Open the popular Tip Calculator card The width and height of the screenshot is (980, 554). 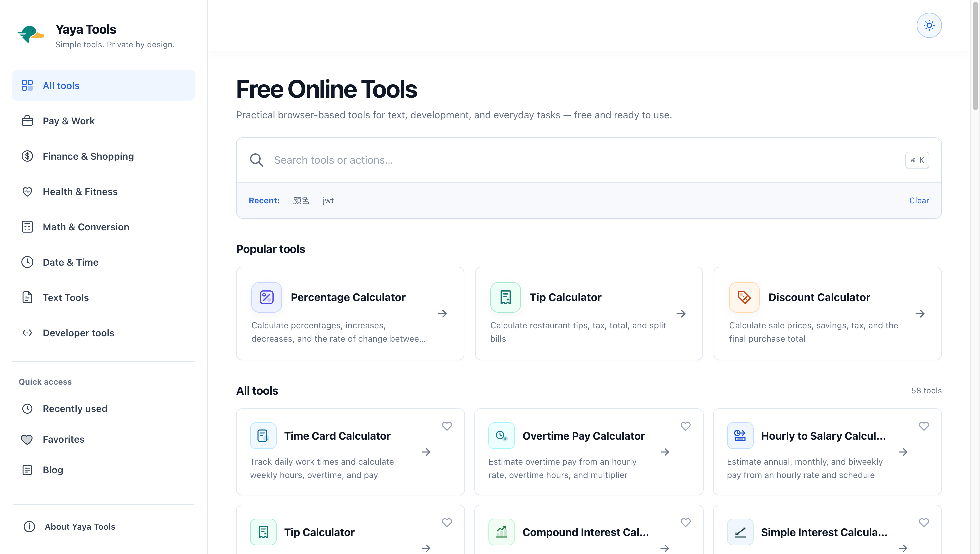click(589, 314)
